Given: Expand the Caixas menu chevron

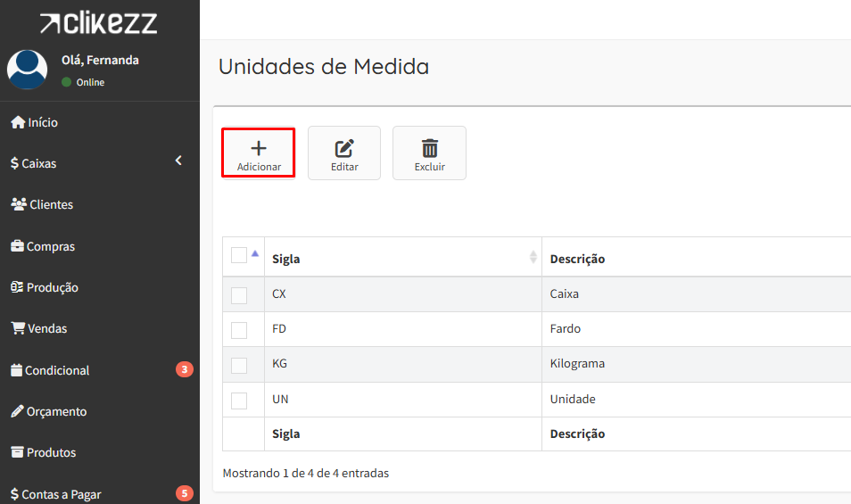Looking at the screenshot, I should [x=178, y=161].
